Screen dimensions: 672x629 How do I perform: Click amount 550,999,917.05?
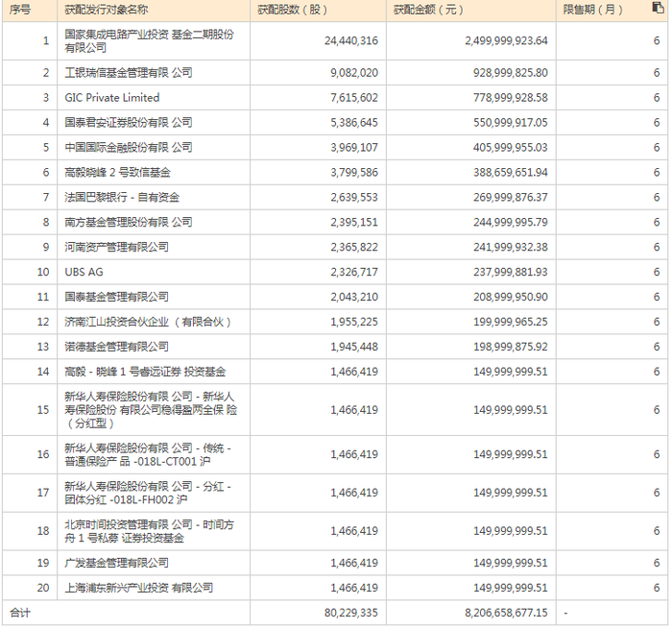coord(511,123)
